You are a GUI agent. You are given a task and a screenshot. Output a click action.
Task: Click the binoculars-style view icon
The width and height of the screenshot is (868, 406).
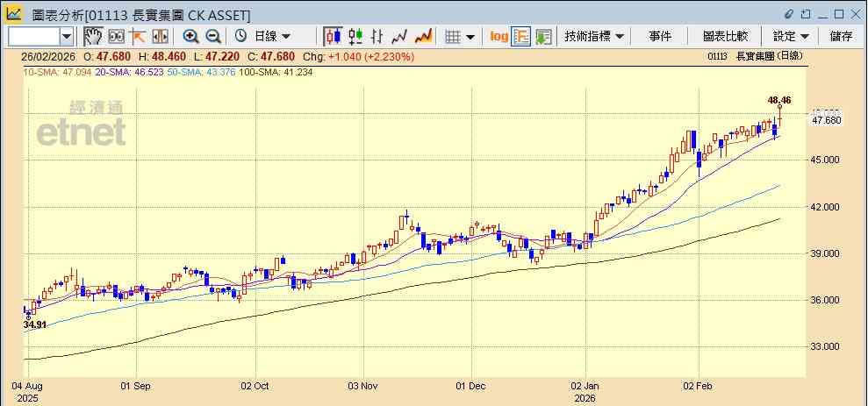[116, 37]
